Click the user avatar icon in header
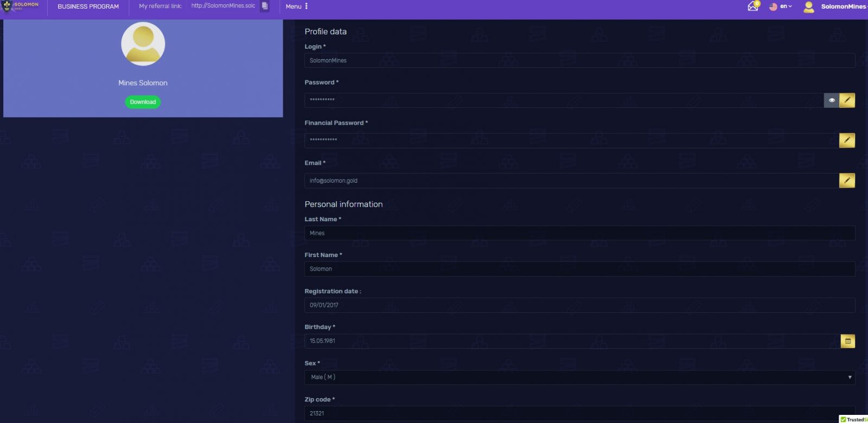This screenshot has height=423, width=868. [808, 7]
